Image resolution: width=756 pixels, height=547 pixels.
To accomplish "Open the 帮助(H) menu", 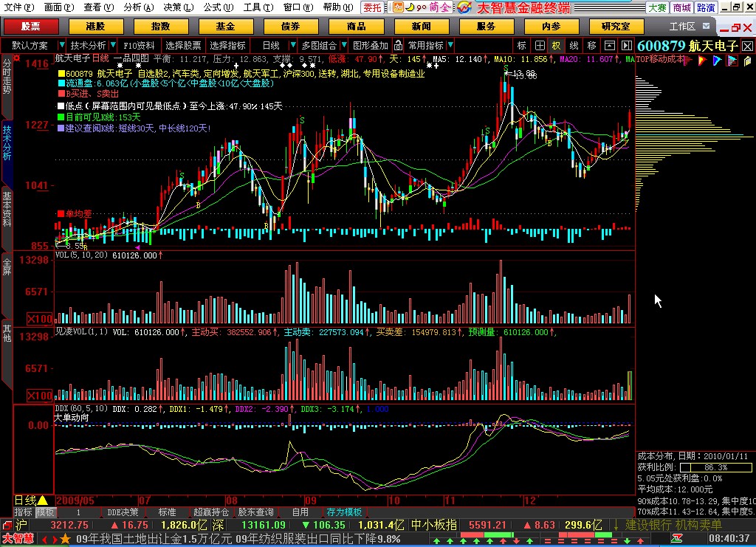I will [338, 7].
